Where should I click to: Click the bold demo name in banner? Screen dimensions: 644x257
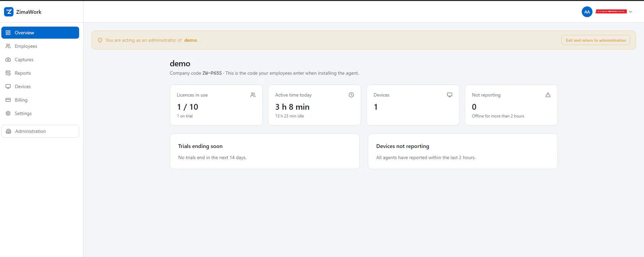[191, 40]
